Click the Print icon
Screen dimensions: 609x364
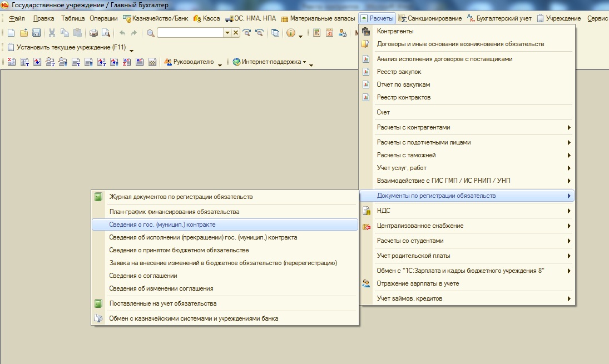coord(93,33)
